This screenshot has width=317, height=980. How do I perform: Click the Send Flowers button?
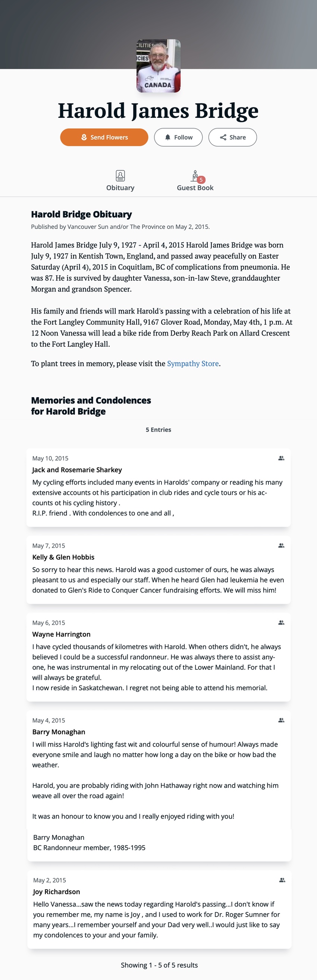click(104, 137)
